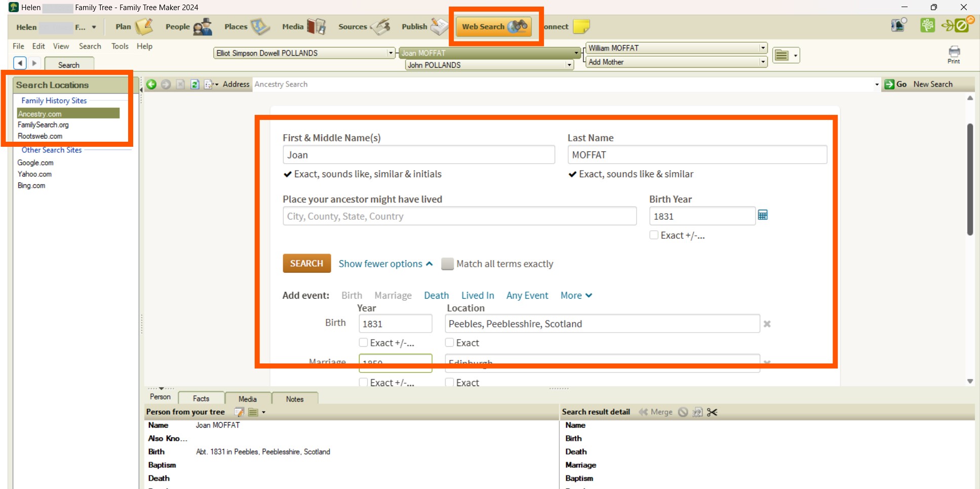This screenshot has height=489, width=980.
Task: Click the browser refresh page icon
Action: coord(194,85)
